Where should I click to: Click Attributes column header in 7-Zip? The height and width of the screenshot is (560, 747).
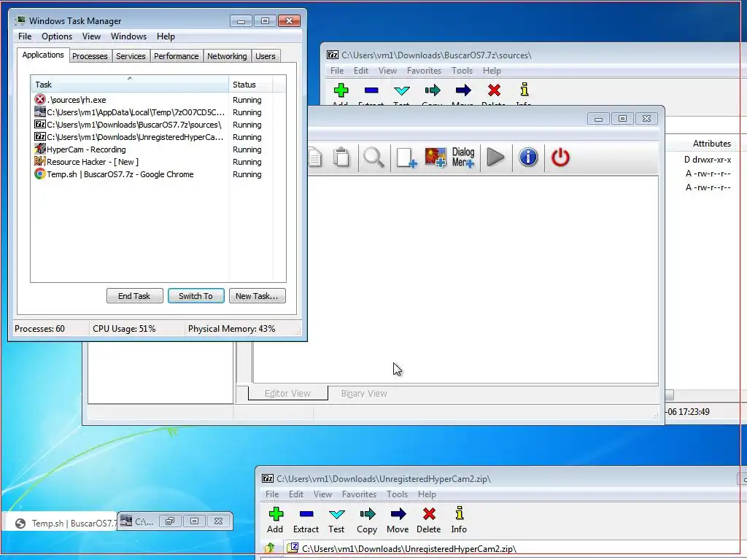(712, 144)
